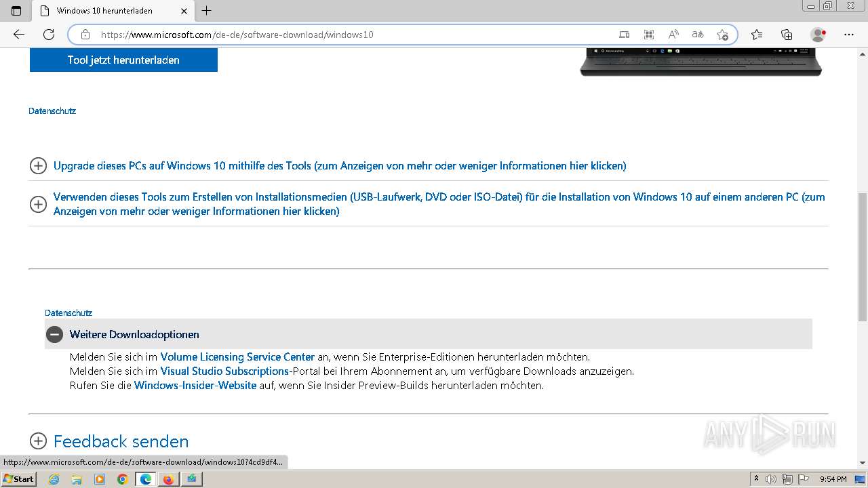This screenshot has width=868, height=488.
Task: Open a new tab with the plus button
Action: pyautogui.click(x=207, y=11)
